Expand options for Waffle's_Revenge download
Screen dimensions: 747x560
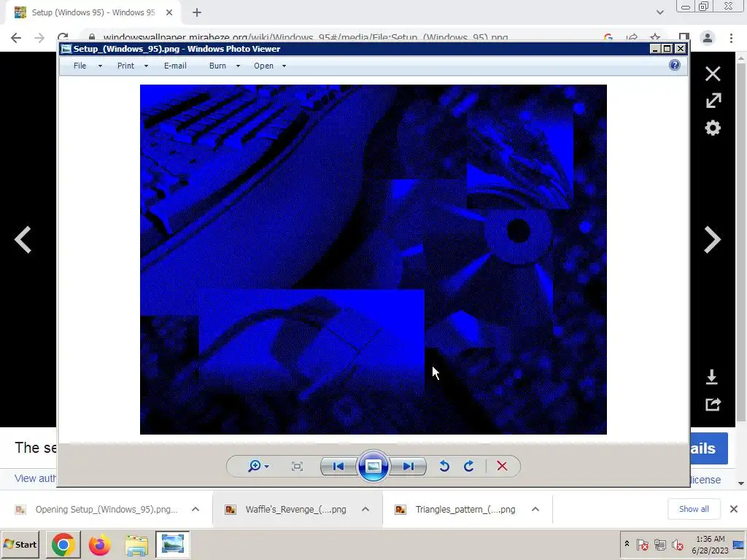click(x=365, y=509)
